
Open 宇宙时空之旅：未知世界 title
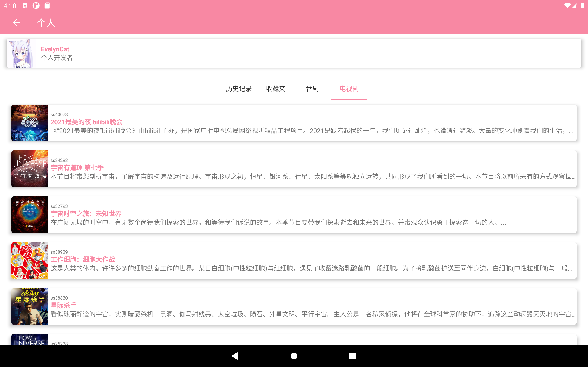point(86,214)
